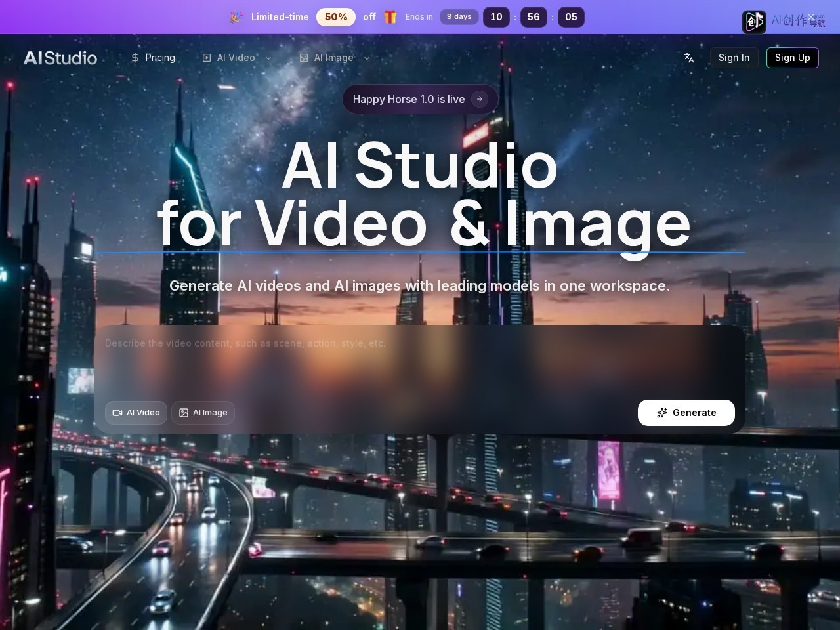Viewport: 840px width, 630px height.
Task: Expand the AI Image navigation dropdown
Action: point(335,58)
